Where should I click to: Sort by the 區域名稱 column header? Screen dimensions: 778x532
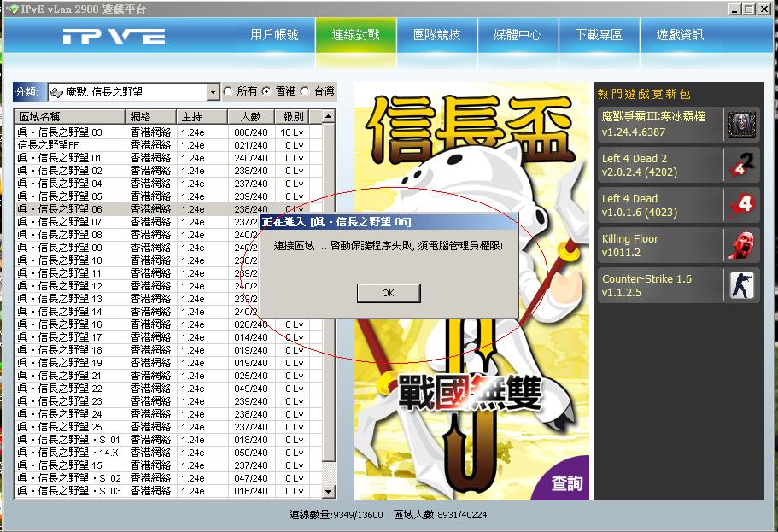click(x=69, y=117)
